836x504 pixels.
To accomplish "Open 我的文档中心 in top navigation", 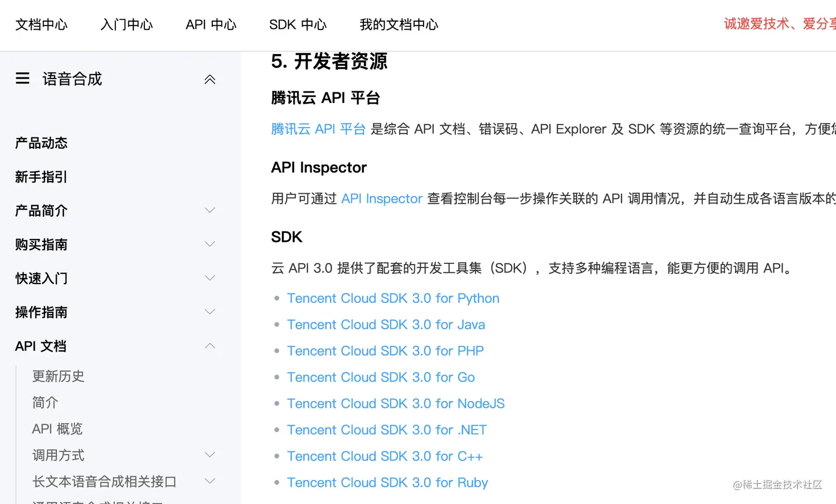I will point(398,25).
